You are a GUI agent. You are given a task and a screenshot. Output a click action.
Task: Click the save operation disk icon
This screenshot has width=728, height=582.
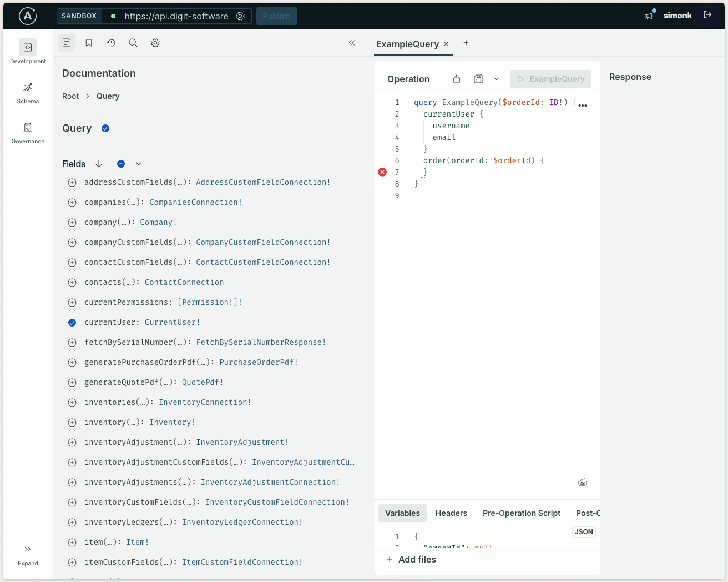pyautogui.click(x=478, y=79)
